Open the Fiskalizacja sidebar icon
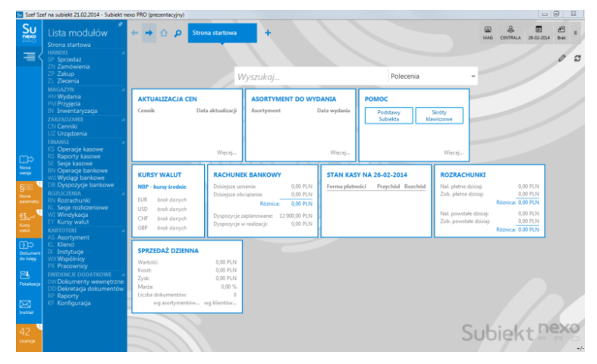The height and width of the screenshot is (364, 597). (29, 279)
